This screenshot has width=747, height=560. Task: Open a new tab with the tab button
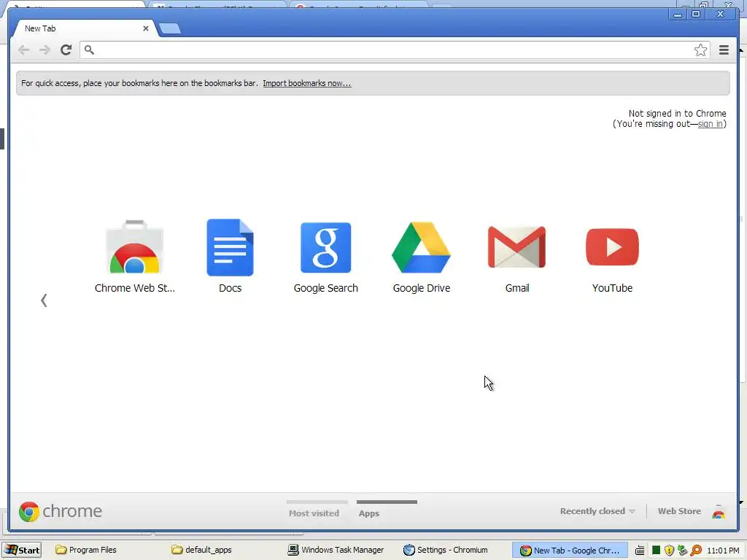[x=170, y=28]
